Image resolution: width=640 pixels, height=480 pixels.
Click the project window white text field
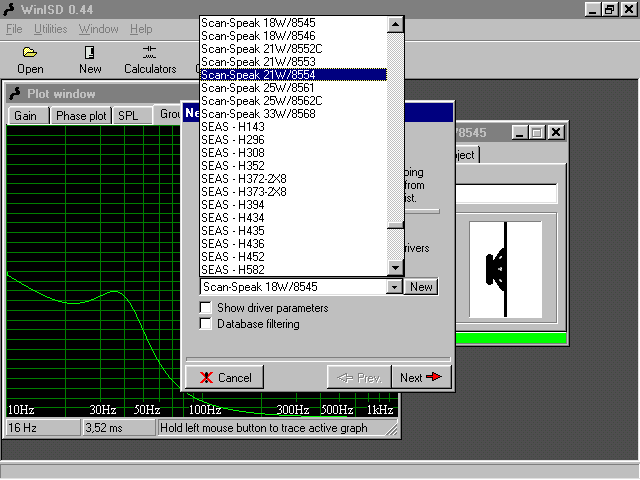click(506, 193)
